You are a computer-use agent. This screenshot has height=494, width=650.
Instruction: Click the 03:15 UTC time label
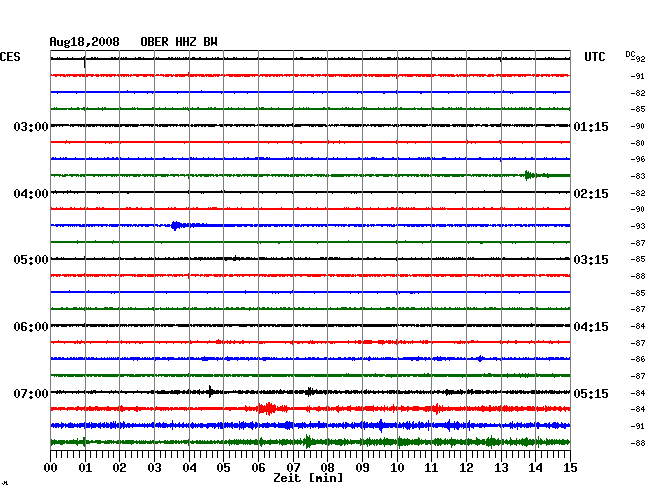591,259
